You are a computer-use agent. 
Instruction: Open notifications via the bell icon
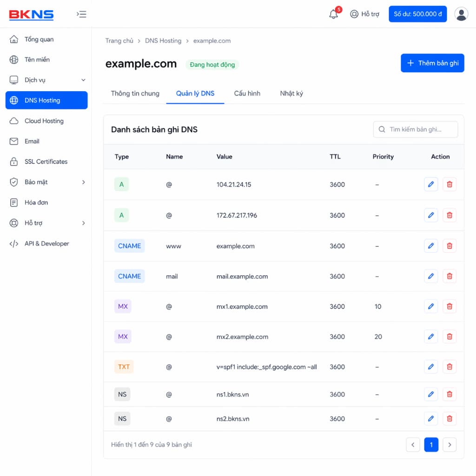click(x=333, y=14)
